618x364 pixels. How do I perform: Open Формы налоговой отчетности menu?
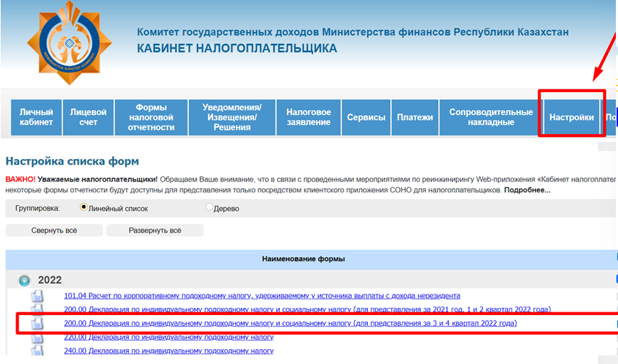(x=151, y=117)
